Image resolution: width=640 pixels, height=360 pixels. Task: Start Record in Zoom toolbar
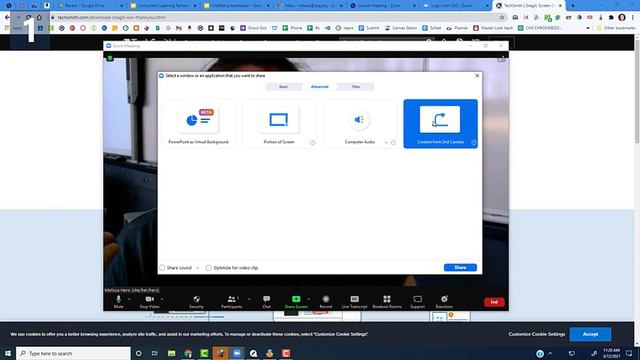pyautogui.click(x=326, y=302)
